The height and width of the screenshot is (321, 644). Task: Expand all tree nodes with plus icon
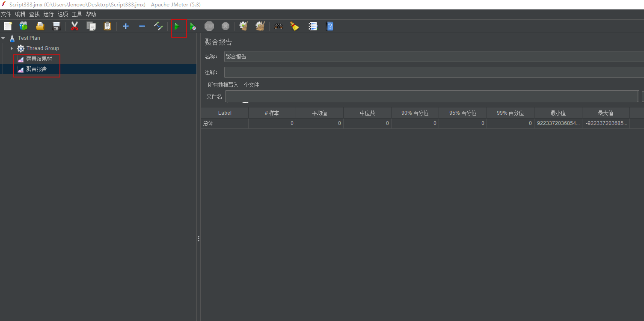[126, 26]
